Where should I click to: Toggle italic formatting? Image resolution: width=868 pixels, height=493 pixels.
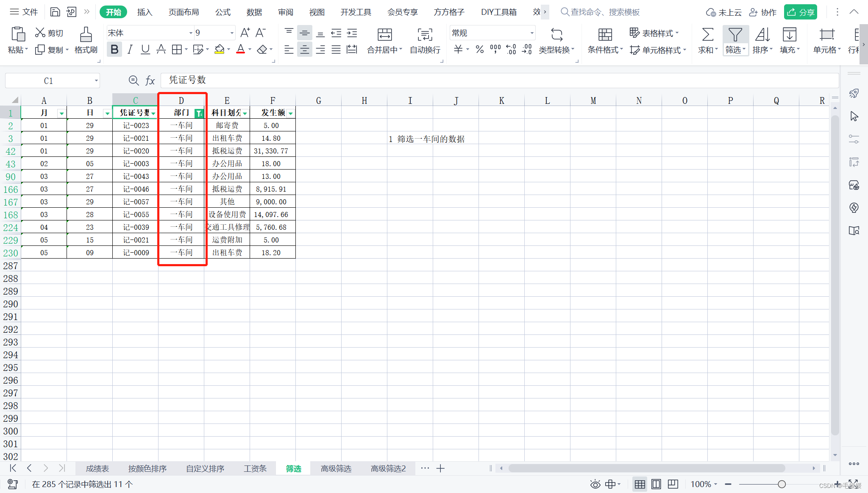coord(130,50)
